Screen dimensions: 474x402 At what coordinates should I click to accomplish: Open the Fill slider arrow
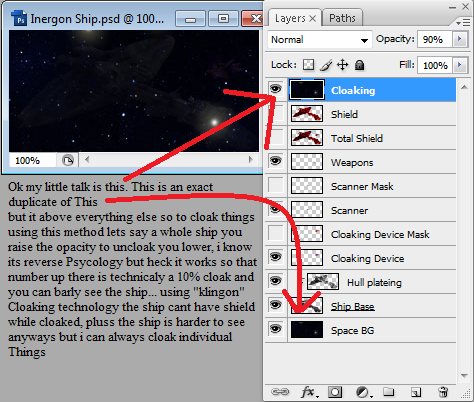(460, 65)
